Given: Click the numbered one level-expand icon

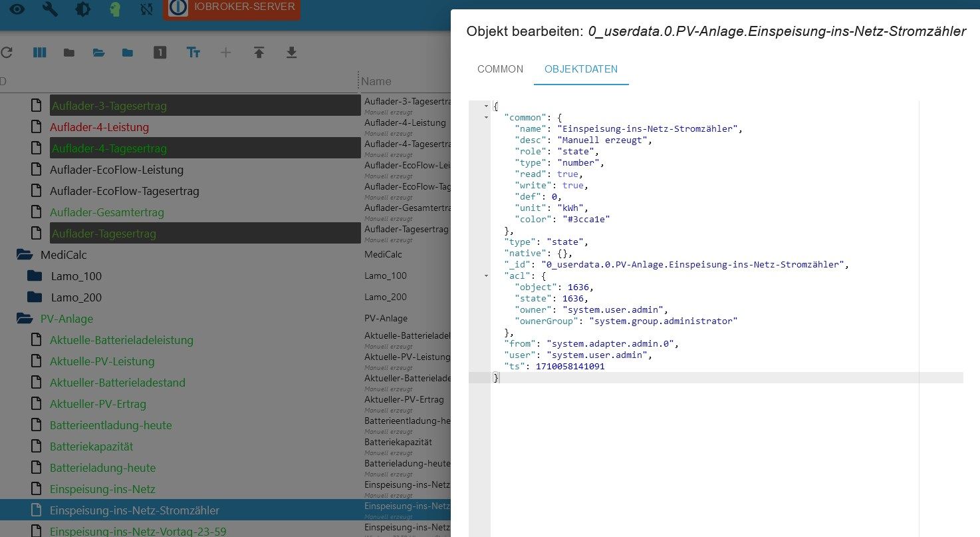Looking at the screenshot, I should 160,53.
